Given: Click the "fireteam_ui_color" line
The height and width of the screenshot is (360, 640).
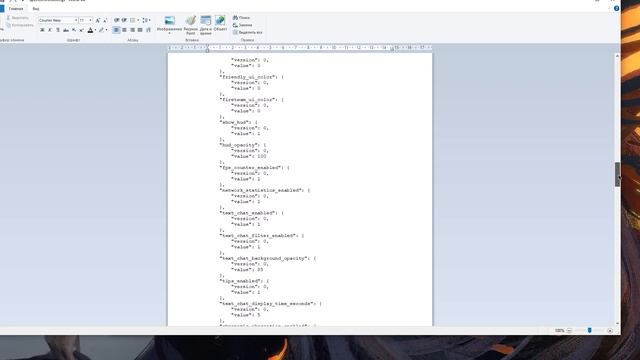Looking at the screenshot, I should tap(251, 100).
